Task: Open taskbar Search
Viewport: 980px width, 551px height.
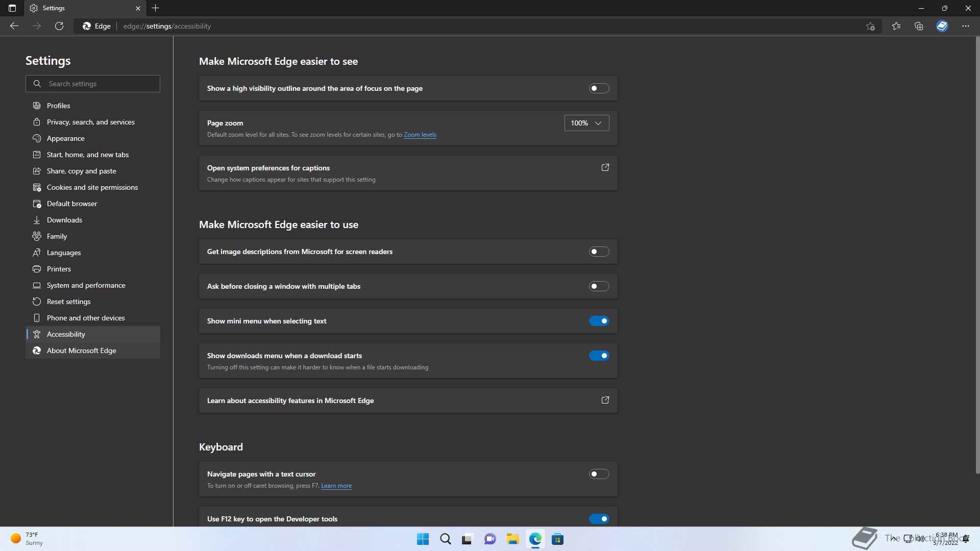Action: [x=445, y=539]
